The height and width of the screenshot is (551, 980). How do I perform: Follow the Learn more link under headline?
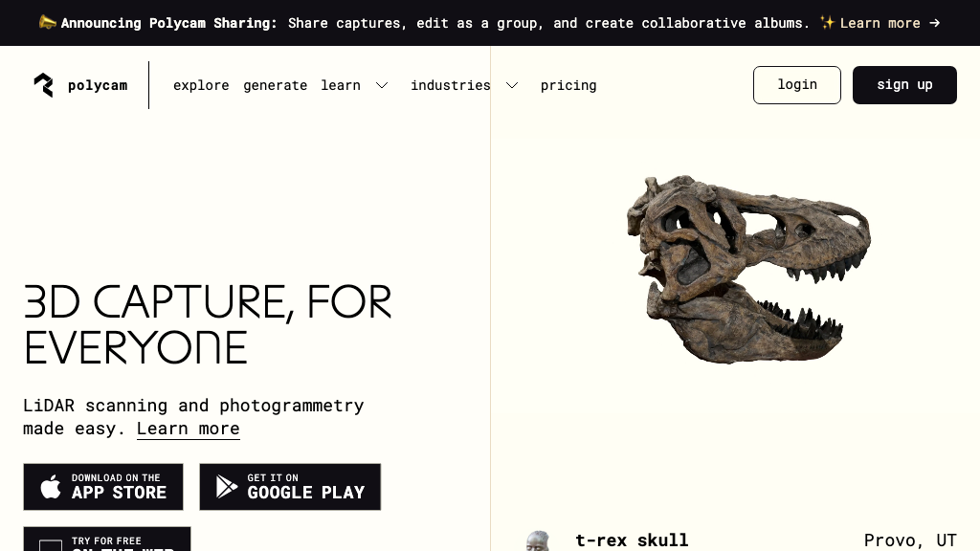point(189,429)
